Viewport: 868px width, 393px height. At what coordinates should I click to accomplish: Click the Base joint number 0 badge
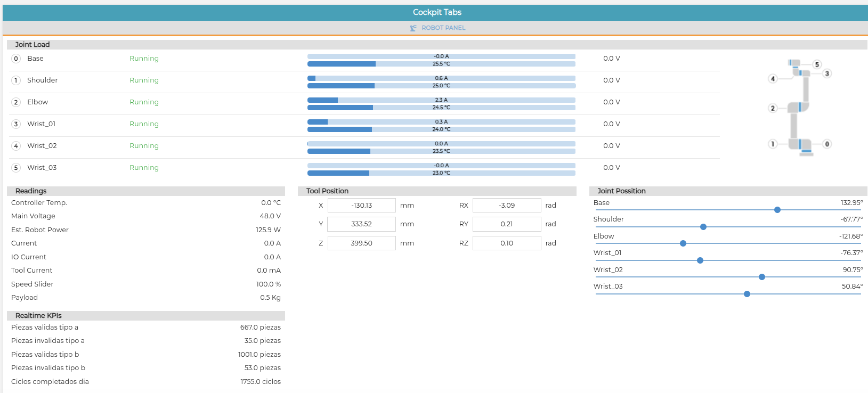16,59
